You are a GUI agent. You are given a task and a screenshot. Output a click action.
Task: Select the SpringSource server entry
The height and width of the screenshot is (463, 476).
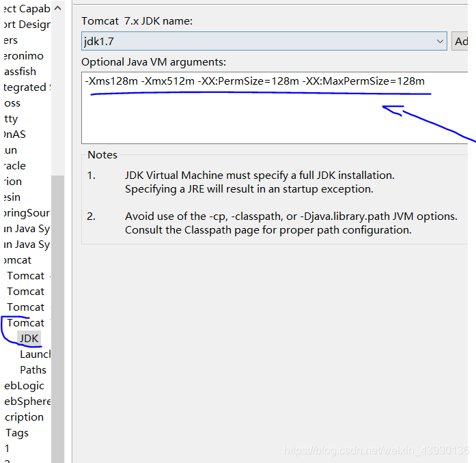pos(27,213)
